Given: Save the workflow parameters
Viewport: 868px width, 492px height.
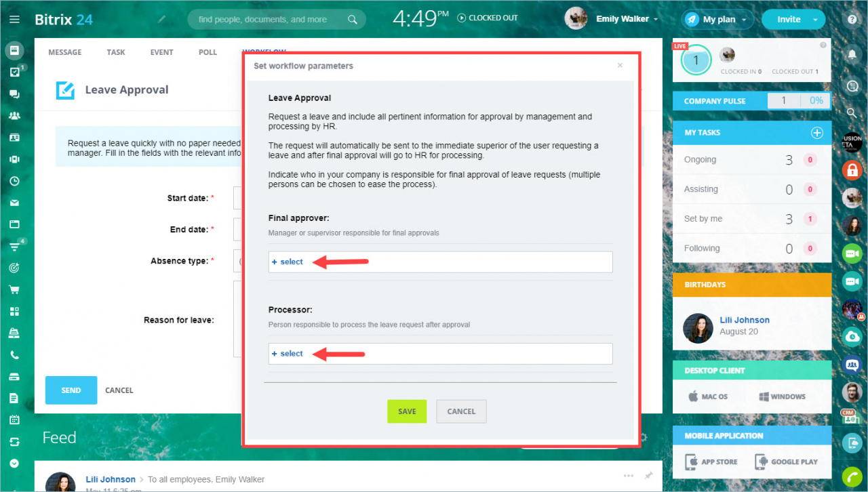Looking at the screenshot, I should tap(407, 411).
